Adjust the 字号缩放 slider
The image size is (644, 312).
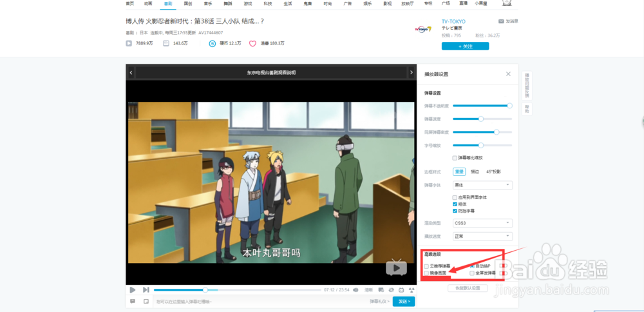click(481, 145)
